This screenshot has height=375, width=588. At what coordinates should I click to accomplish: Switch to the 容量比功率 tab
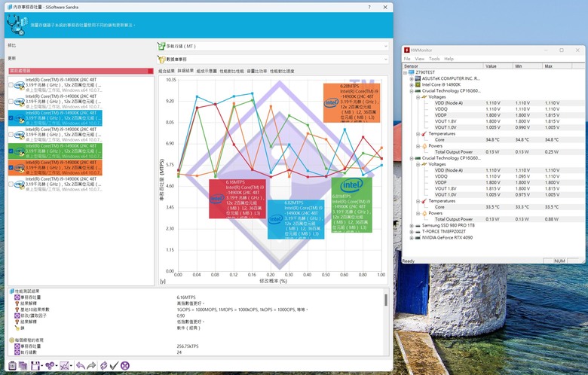(x=257, y=71)
